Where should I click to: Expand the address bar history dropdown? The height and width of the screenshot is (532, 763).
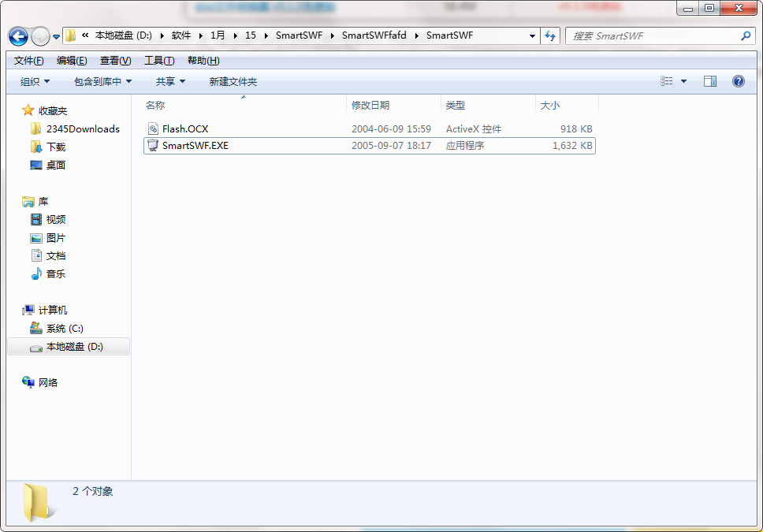[x=533, y=36]
